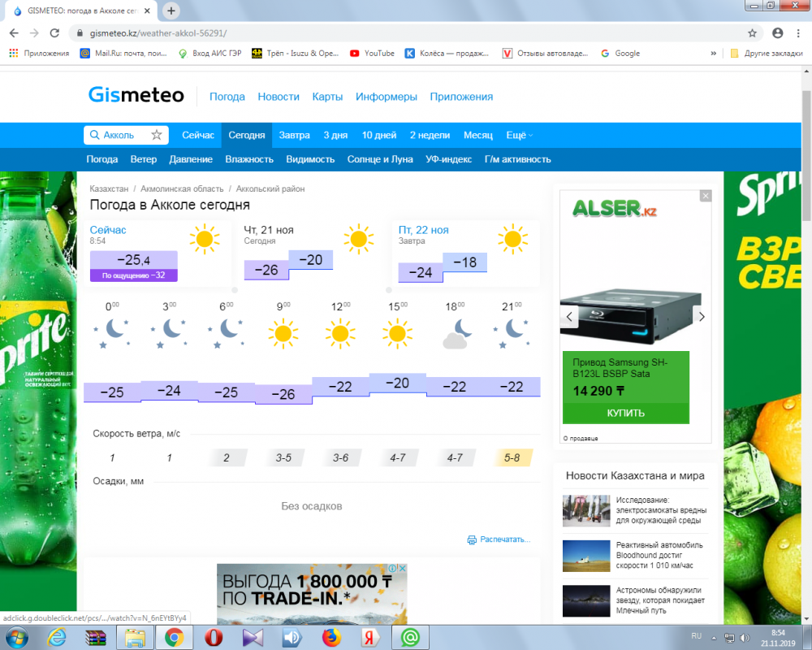This screenshot has height=650, width=812.
Task: Open the Приложения top navigation link
Action: [x=461, y=97]
